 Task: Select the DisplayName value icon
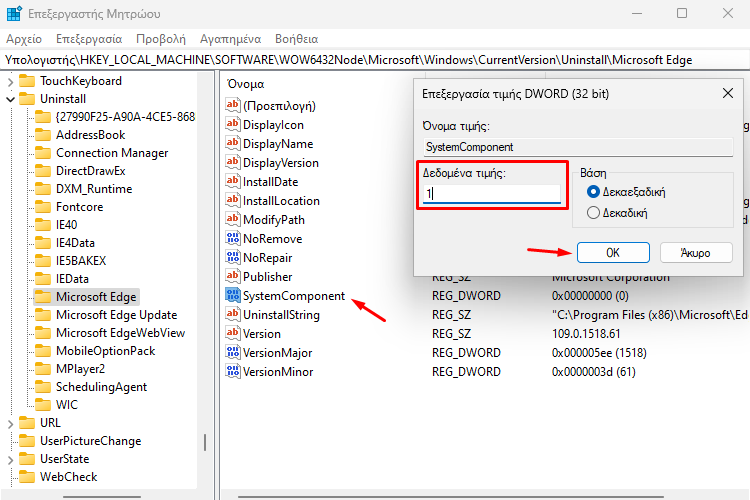[232, 144]
